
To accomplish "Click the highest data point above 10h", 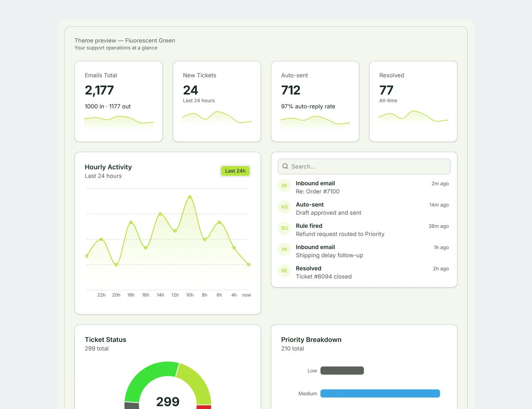I will coord(190,197).
